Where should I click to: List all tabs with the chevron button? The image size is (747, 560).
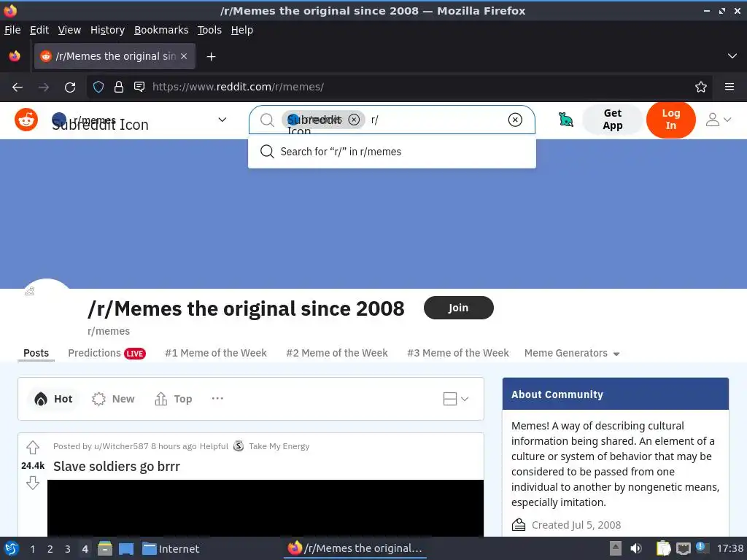click(732, 56)
